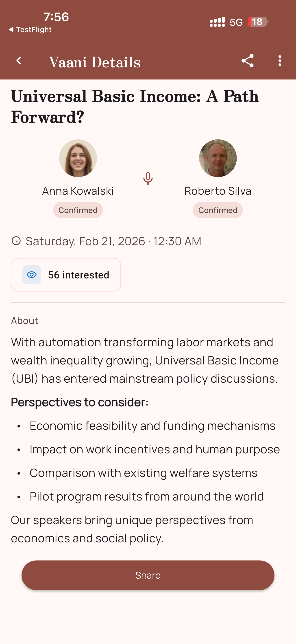Tap the Vaani Details header title
This screenshot has height=644, width=296.
[x=95, y=62]
